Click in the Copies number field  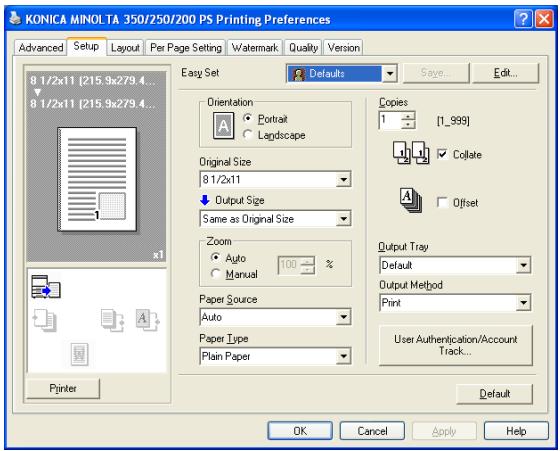[x=390, y=120]
